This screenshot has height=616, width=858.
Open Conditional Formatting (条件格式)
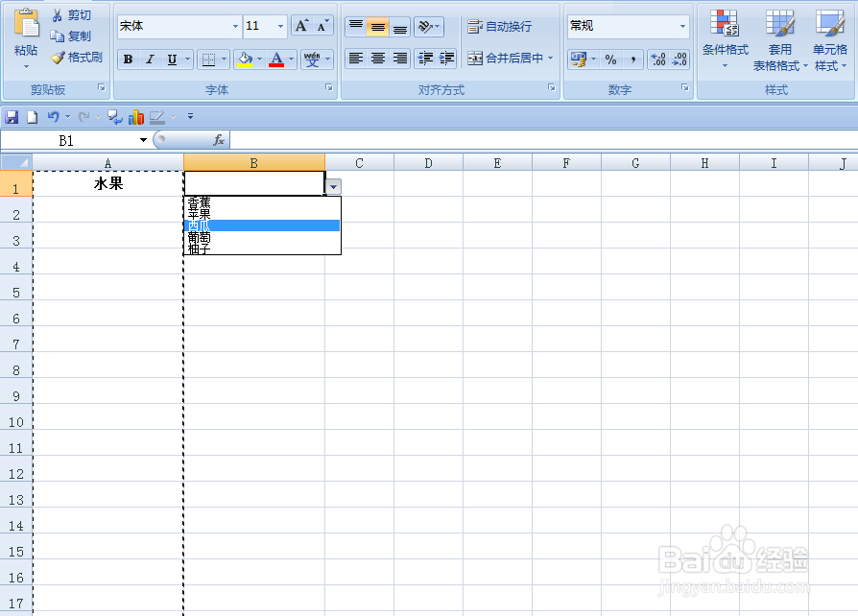click(725, 39)
